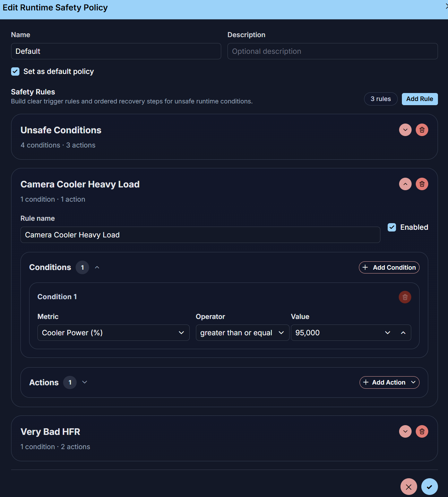Uncheck Set as default policy
Viewport: 448px width, 497px height.
coord(15,71)
